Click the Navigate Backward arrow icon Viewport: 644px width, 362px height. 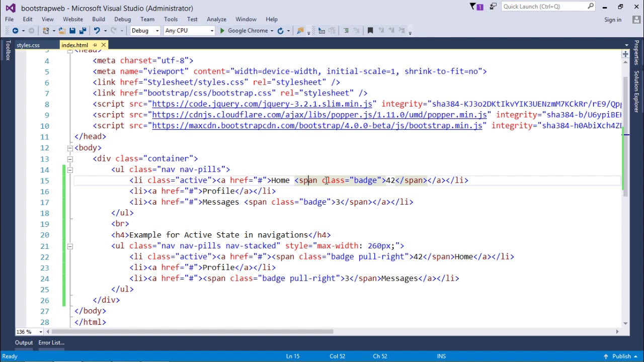(15, 31)
